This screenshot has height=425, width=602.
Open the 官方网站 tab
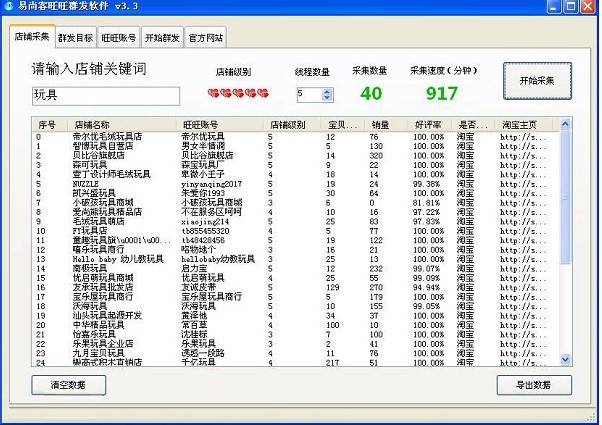coord(206,38)
